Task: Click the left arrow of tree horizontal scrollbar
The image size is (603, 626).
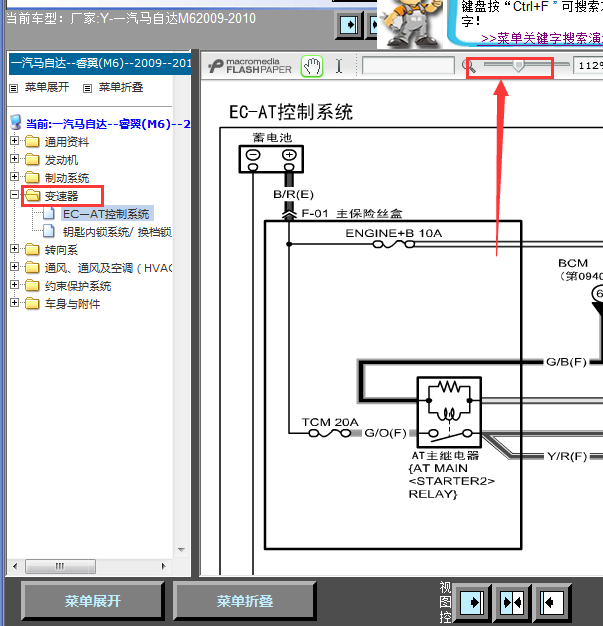Action: 15,566
